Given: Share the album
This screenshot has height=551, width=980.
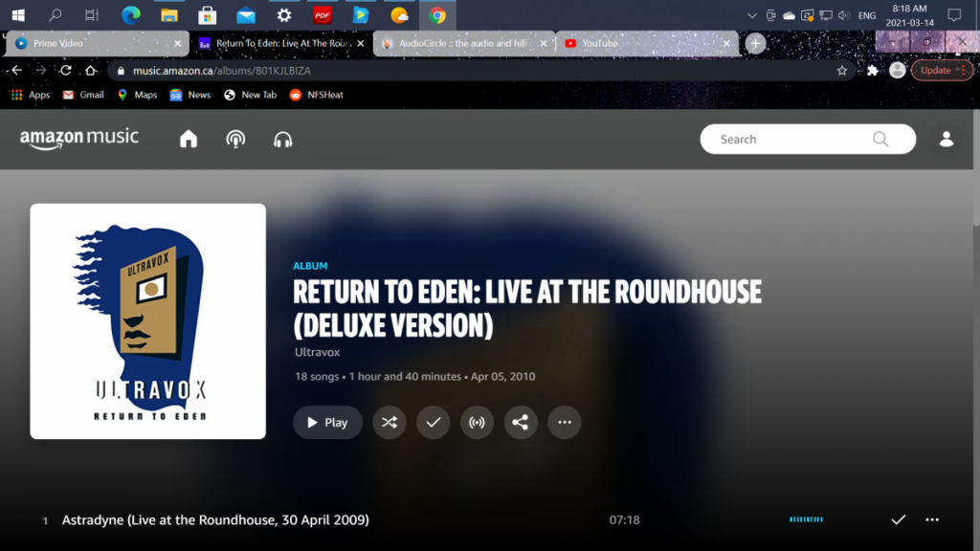Looking at the screenshot, I should [521, 422].
